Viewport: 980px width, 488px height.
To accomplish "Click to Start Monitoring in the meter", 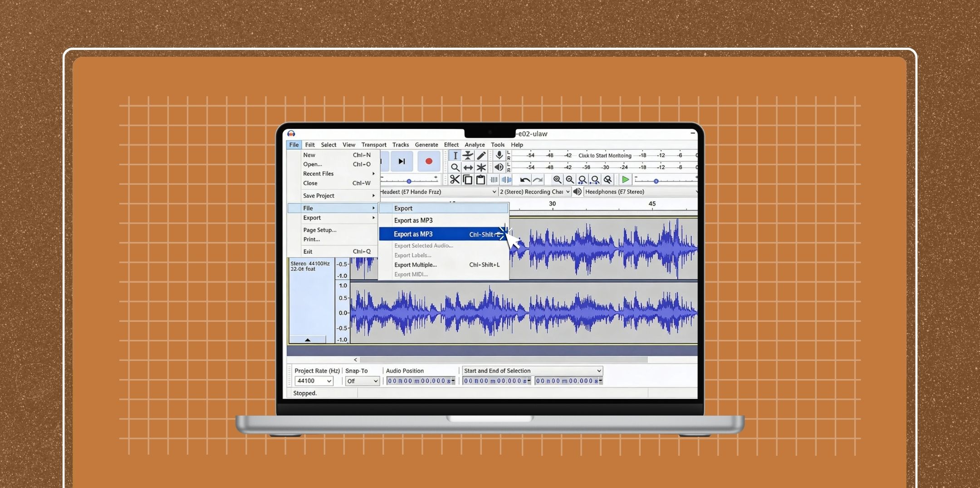I will [x=604, y=155].
